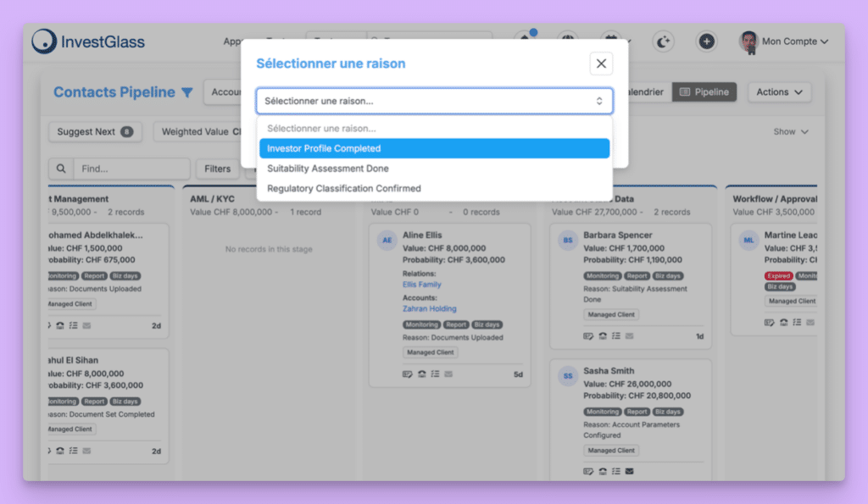Click phone icon on Martine card
The width and height of the screenshot is (868, 504).
click(x=783, y=323)
